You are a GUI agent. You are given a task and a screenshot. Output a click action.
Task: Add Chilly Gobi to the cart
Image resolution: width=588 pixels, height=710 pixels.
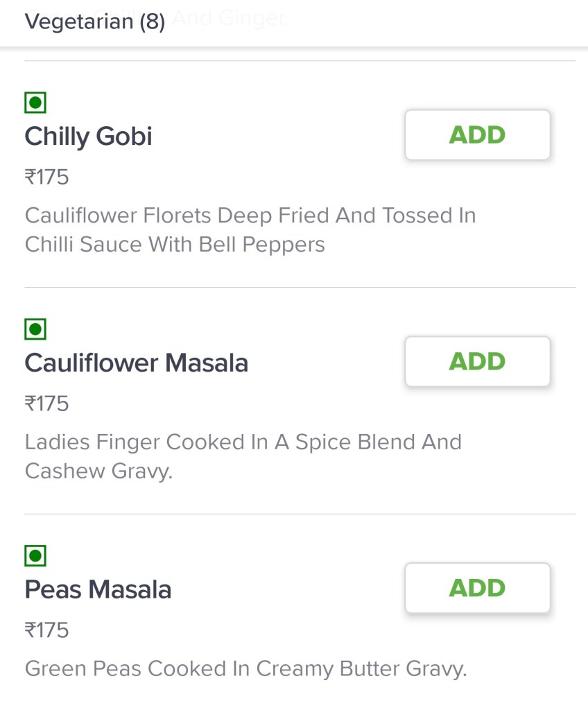[477, 135]
